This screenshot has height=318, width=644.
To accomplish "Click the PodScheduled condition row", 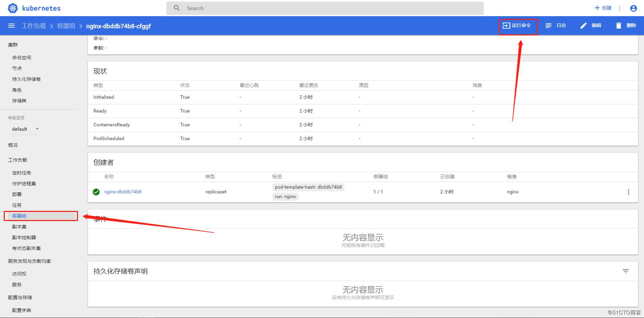I will pyautogui.click(x=363, y=138).
